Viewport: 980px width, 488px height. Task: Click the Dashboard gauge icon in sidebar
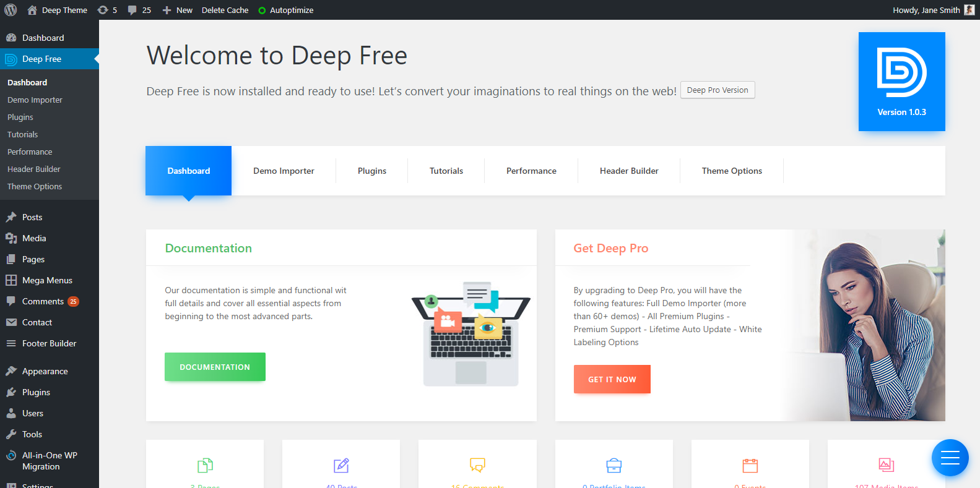tap(11, 38)
